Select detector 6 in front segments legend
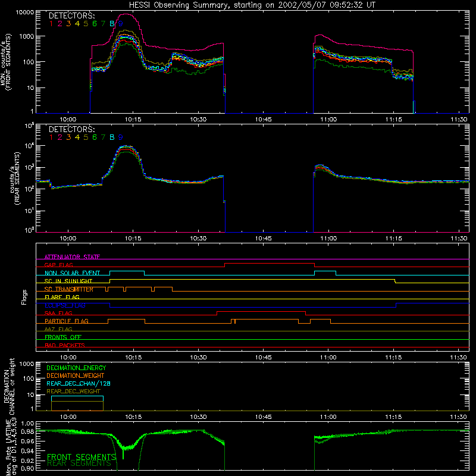The image size is (476, 476). 95,24
